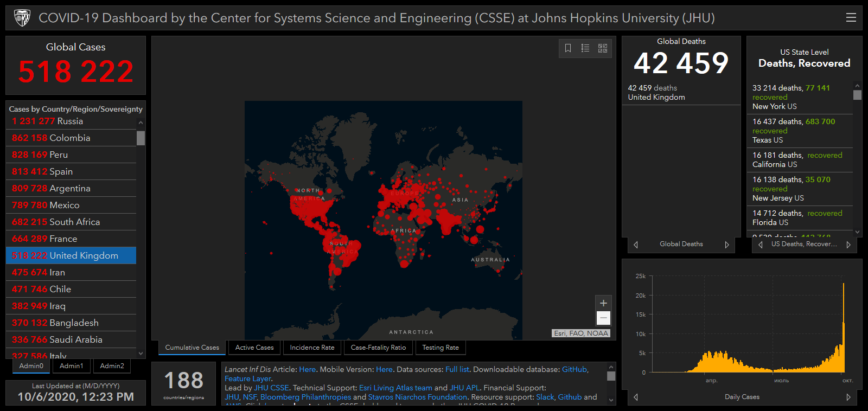868x411 pixels.
Task: Select Chile in the country list
Action: (x=71, y=289)
